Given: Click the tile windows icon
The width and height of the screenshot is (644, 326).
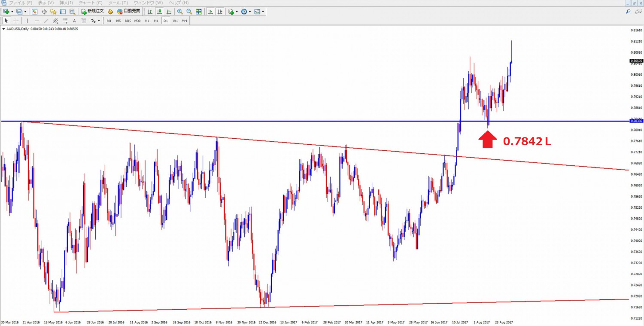Looking at the screenshot, I should 198,12.
